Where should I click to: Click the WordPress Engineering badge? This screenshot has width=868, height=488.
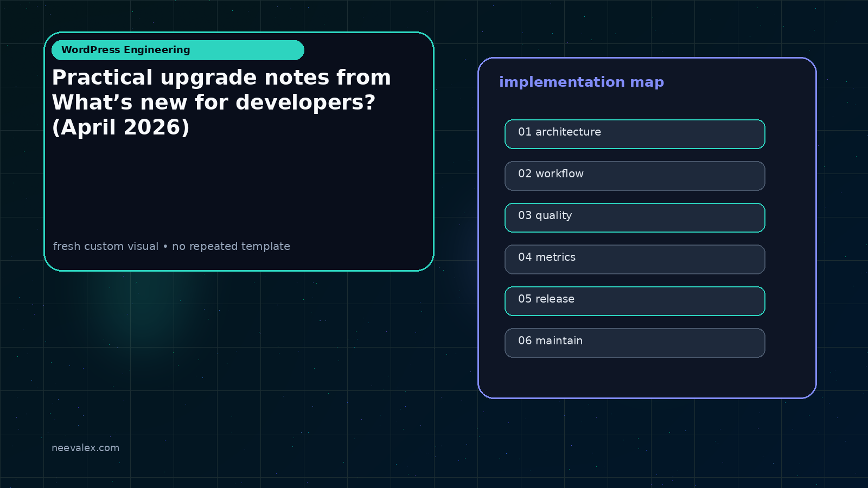coord(178,50)
